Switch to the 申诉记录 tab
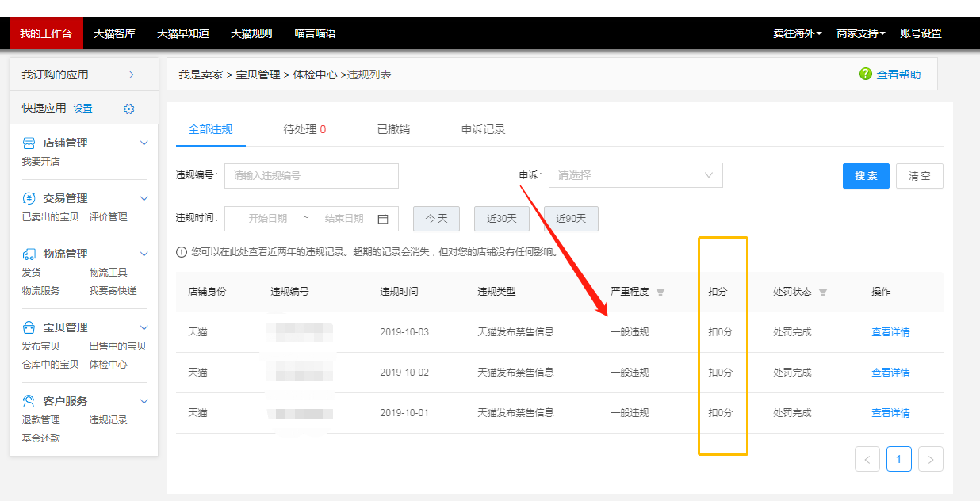This screenshot has width=980, height=501. (x=483, y=129)
